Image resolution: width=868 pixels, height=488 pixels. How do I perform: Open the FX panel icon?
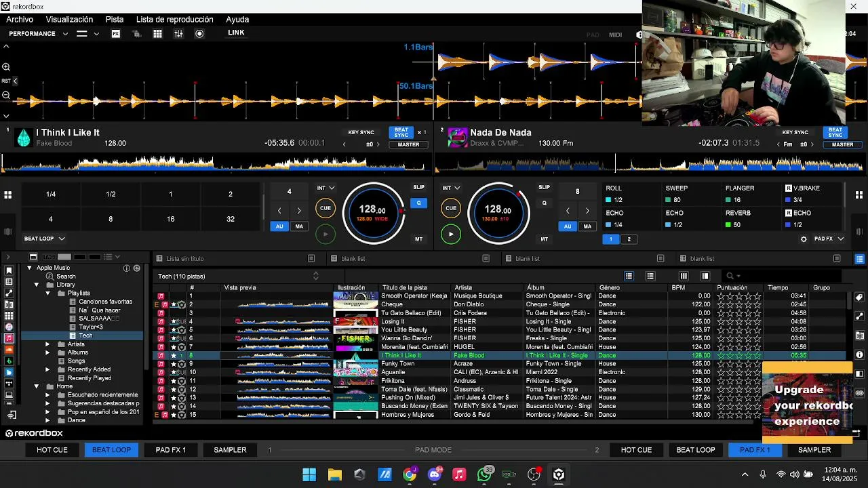pos(116,34)
